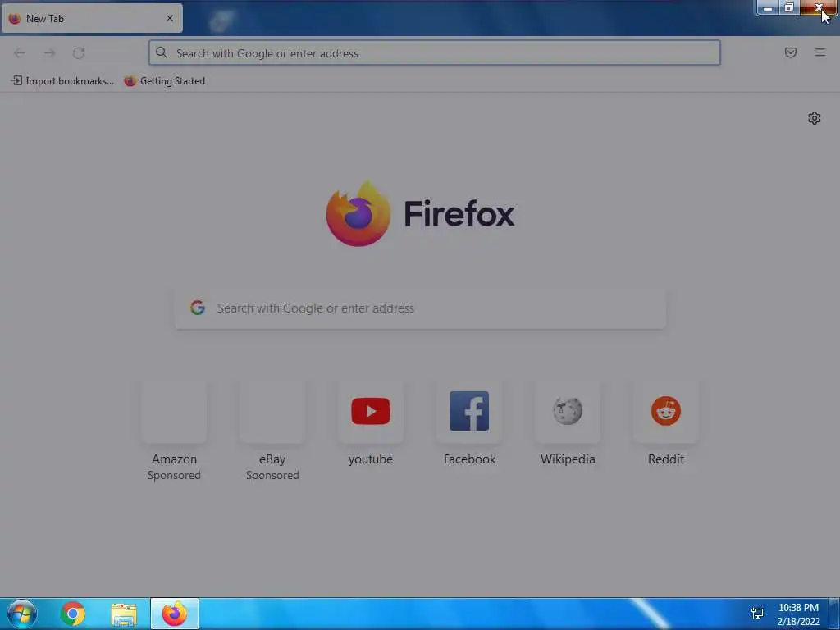Click the Reddit label text

pos(666,459)
